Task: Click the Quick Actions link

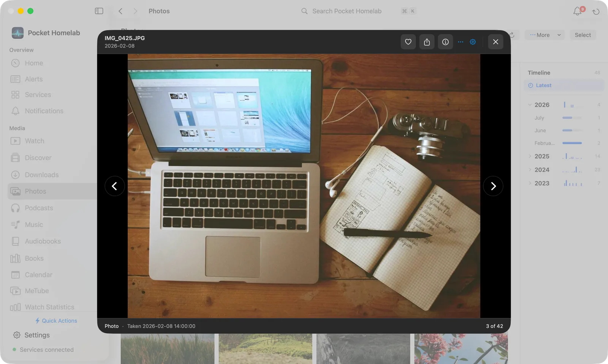Action: (x=56, y=321)
